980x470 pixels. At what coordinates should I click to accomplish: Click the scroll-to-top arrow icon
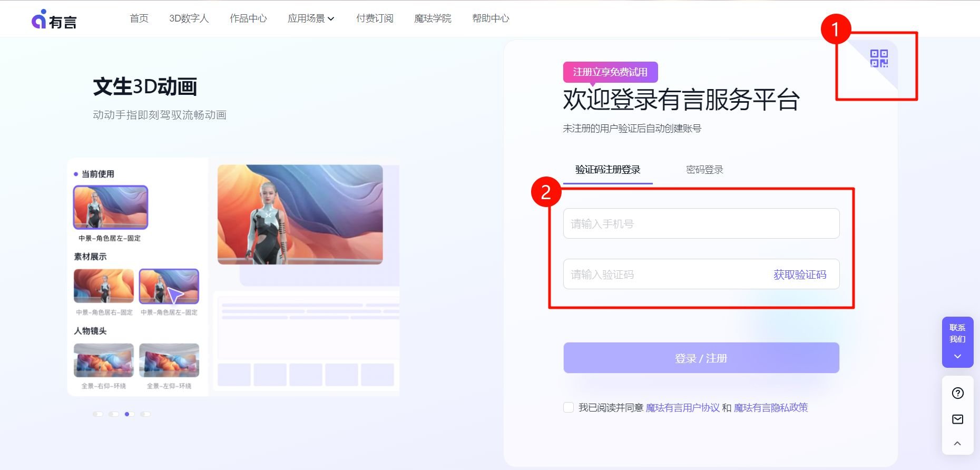(957, 444)
